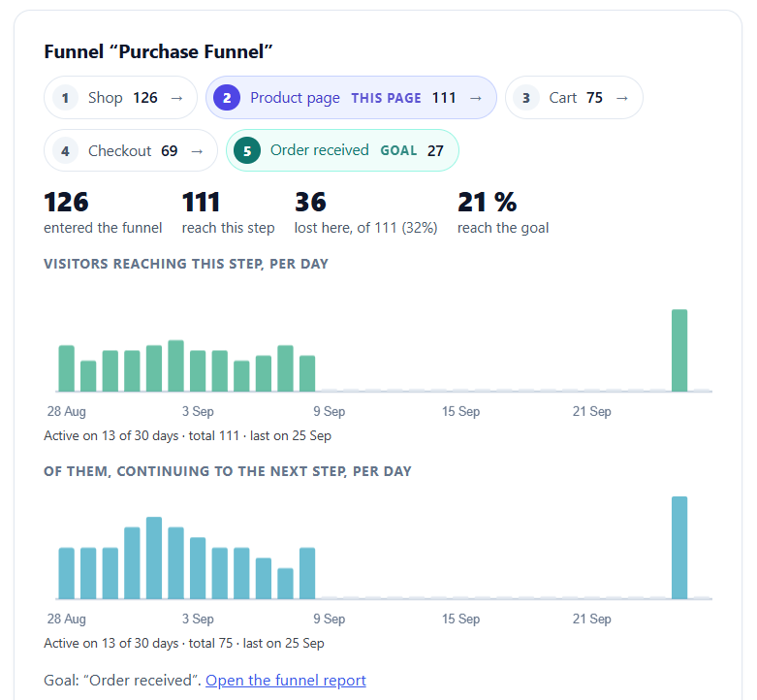757x700 pixels.
Task: Open the funnel report link
Action: click(286, 681)
